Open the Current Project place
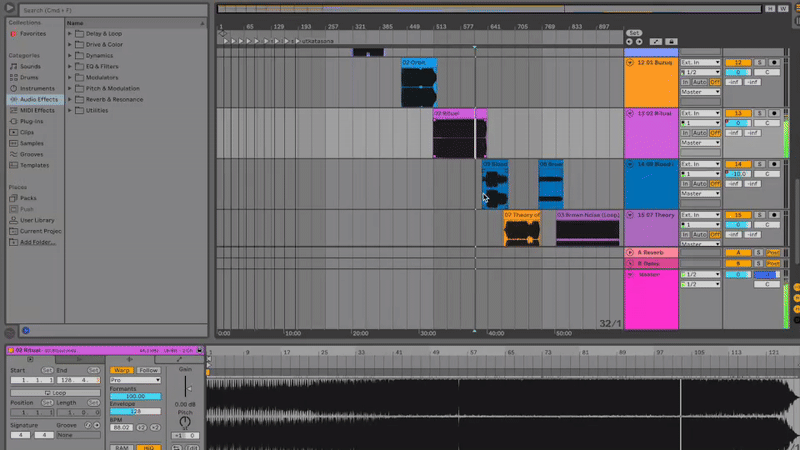Viewport: 800px width, 450px height. click(41, 231)
